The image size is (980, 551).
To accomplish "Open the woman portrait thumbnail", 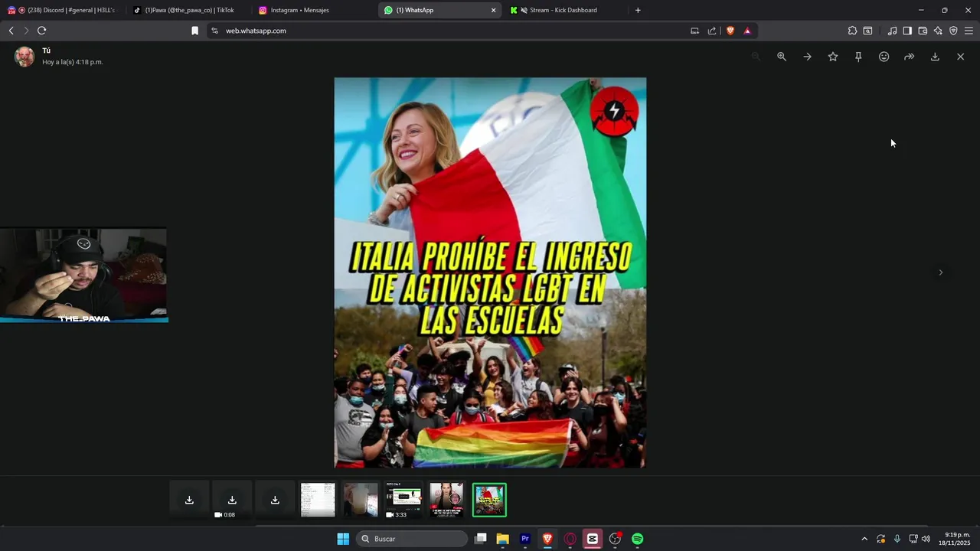I will (x=446, y=500).
